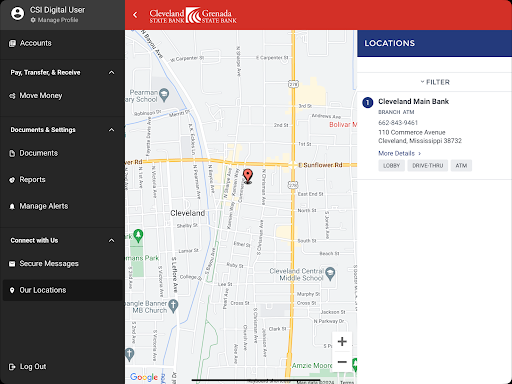Viewport: 512px width, 384px height.
Task: Click the back arrow in red header
Action: (135, 15)
